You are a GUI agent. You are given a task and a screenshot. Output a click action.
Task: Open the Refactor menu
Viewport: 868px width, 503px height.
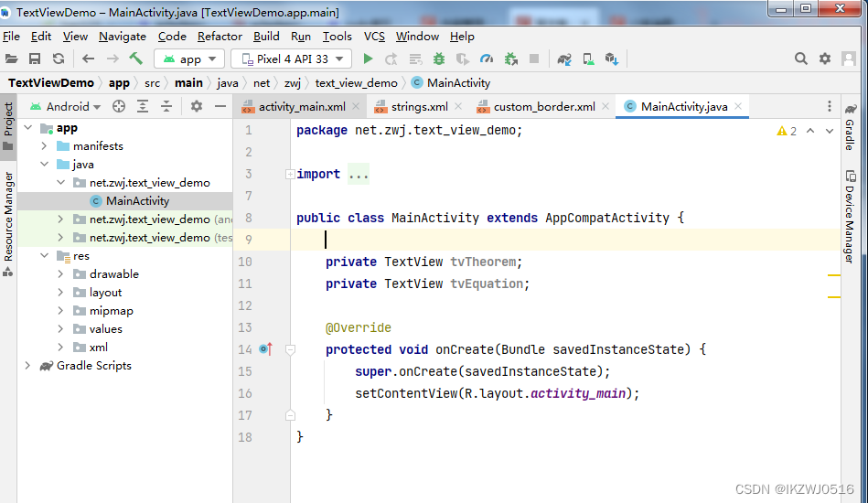[220, 37]
